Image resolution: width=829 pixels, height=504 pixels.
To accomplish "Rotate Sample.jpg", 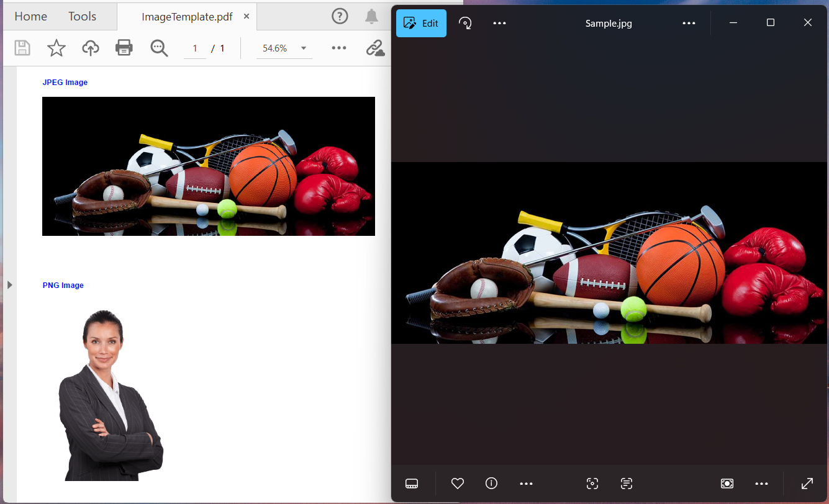I will tap(465, 22).
